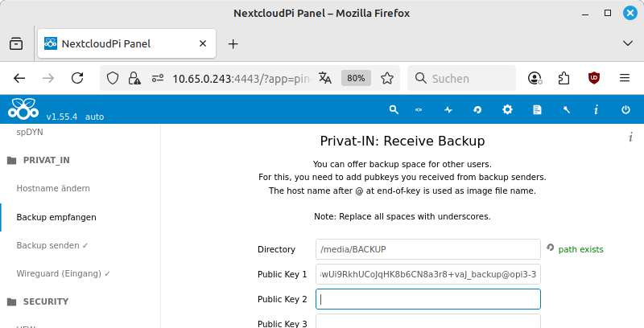This screenshot has height=328, width=644.
Task: Reset the 80% zoom level badge
Action: [356, 78]
